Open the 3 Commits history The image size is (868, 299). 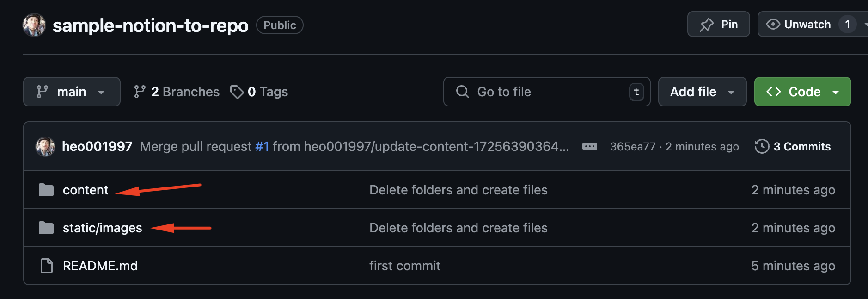[801, 146]
